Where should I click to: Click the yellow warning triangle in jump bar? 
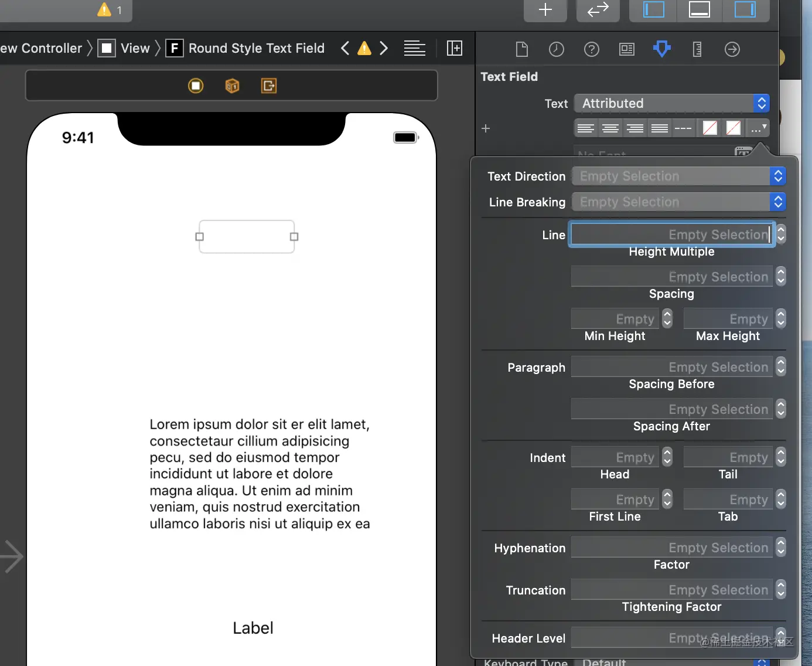(364, 48)
